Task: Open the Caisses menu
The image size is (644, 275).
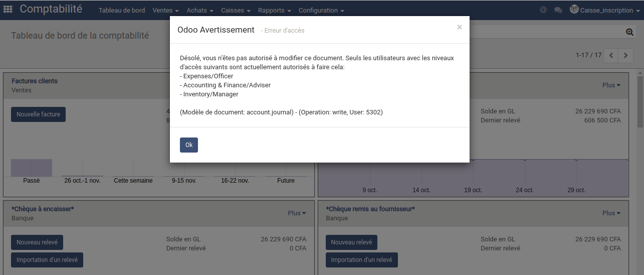Action: tap(236, 11)
